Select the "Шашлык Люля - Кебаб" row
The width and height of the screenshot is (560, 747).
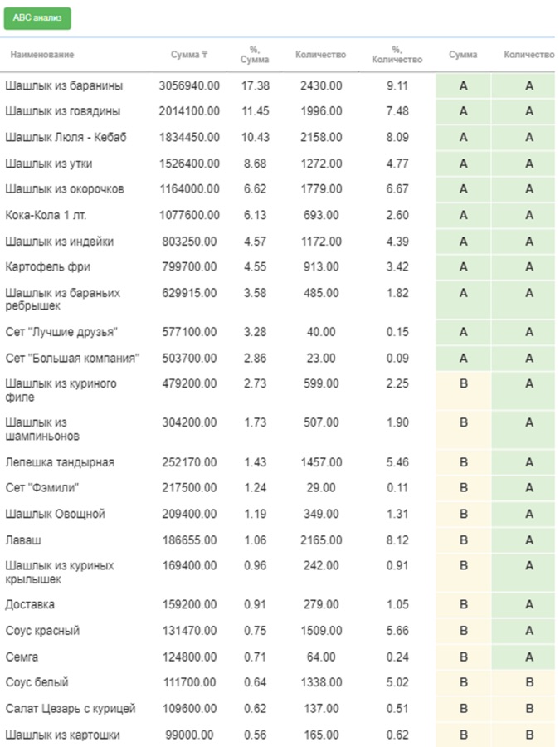[x=66, y=137]
